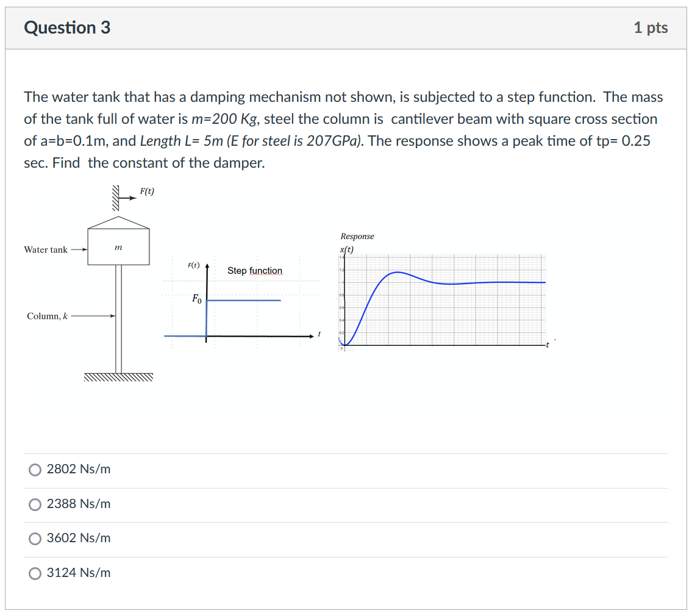
Task: Select the 2802 Ns/m answer option
Action: tap(35, 470)
